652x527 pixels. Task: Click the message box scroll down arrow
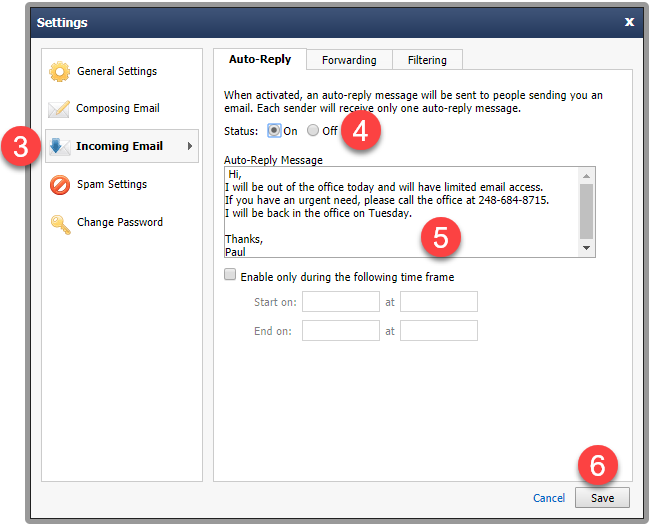586,248
